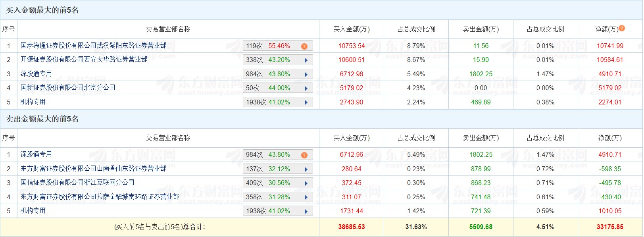Screen dimensions: 644x237
Task: Expand arrow for 国新证券 50次 44.00%
Action: tap(306, 88)
